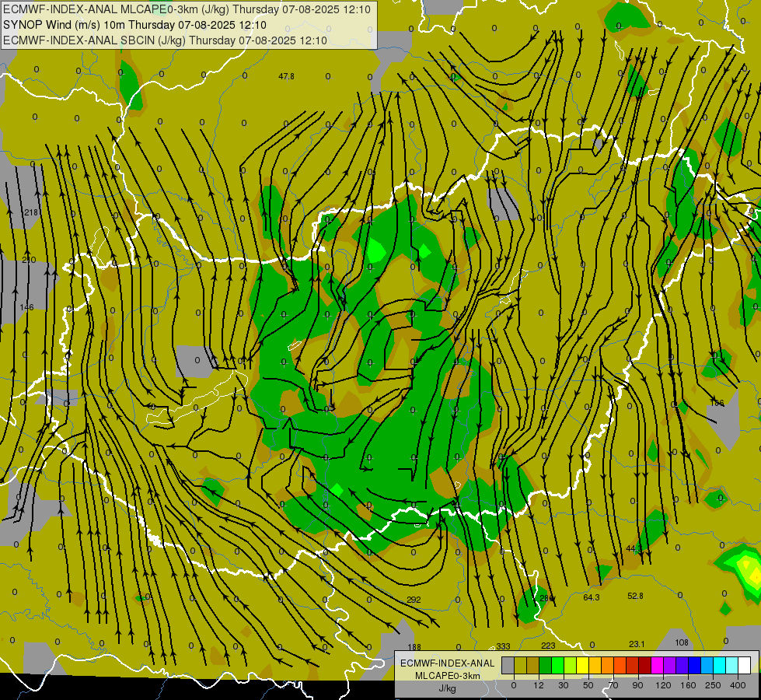The height and width of the screenshot is (700, 761).
Task: Click the gray swatch in the legend
Action: pyautogui.click(x=508, y=665)
